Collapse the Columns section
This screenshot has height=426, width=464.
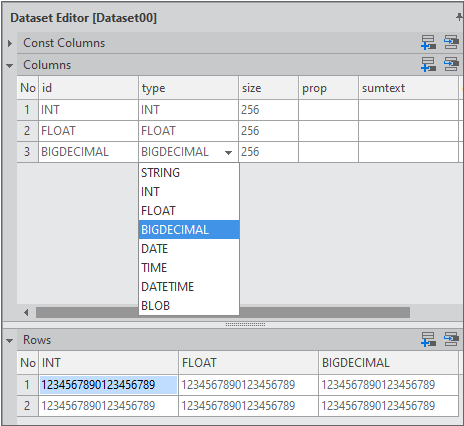pos(10,66)
